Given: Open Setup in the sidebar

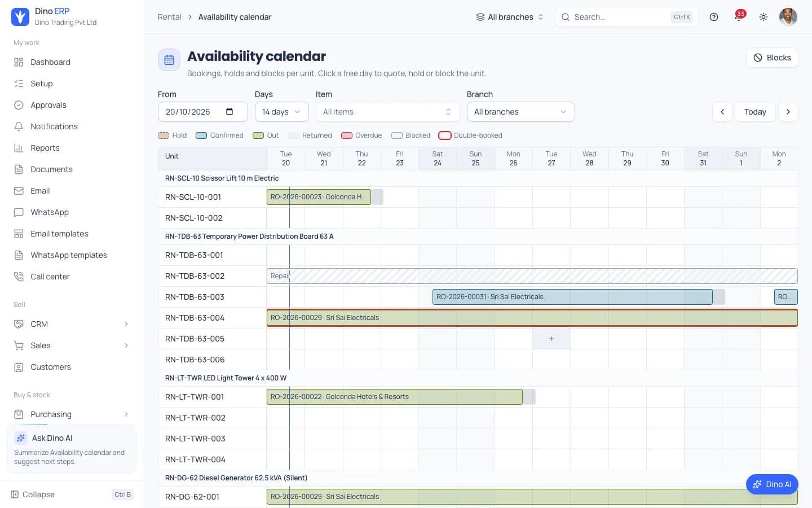Looking at the screenshot, I should click(72, 84).
